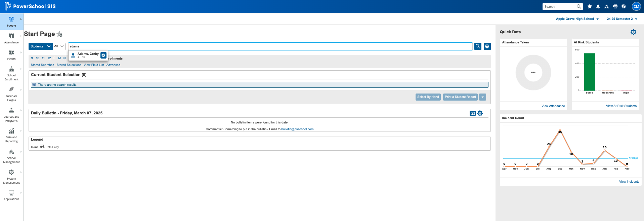Open View Attendance link
Screen dimensions: 644x221
pyautogui.click(x=553, y=106)
